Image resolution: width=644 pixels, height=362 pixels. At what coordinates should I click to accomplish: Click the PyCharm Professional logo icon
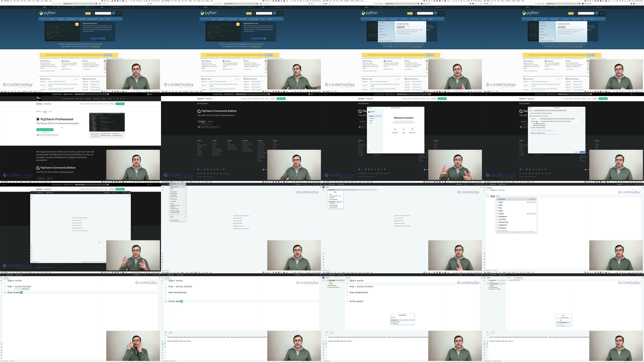pyautogui.click(x=38, y=119)
